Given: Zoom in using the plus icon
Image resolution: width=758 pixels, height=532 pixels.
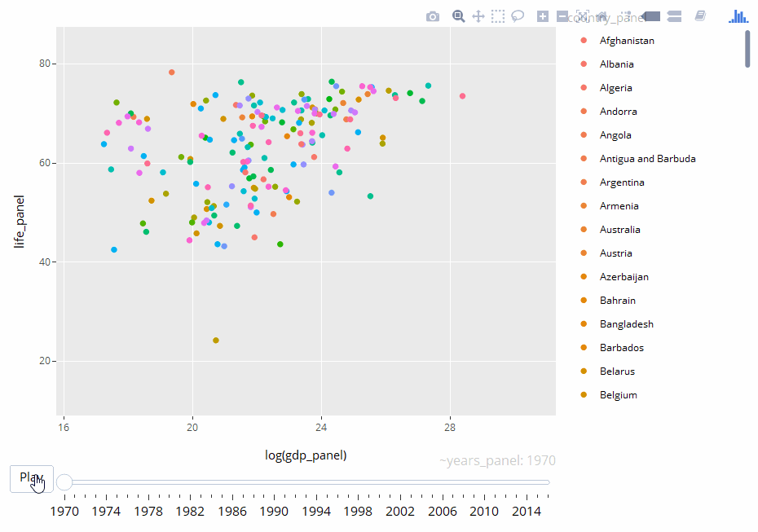Looking at the screenshot, I should [x=542, y=15].
